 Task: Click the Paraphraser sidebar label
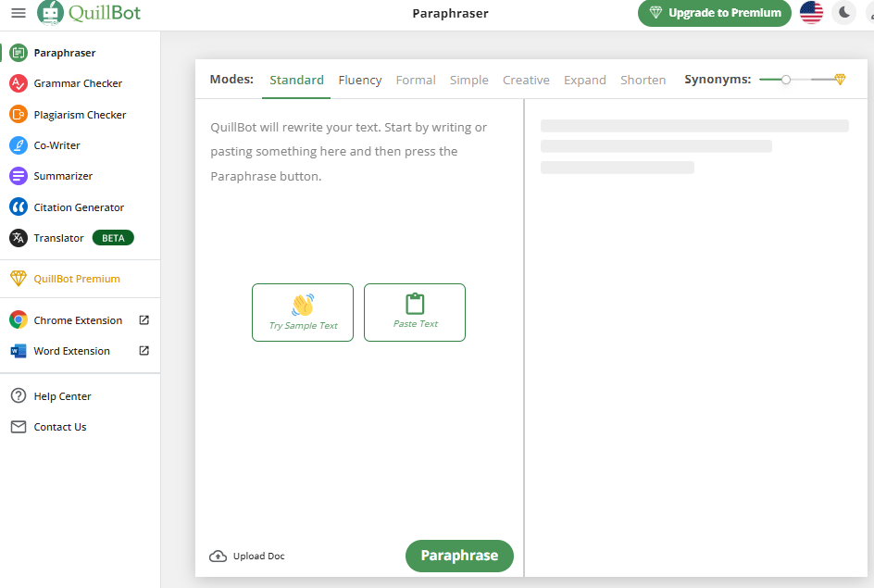tap(65, 53)
